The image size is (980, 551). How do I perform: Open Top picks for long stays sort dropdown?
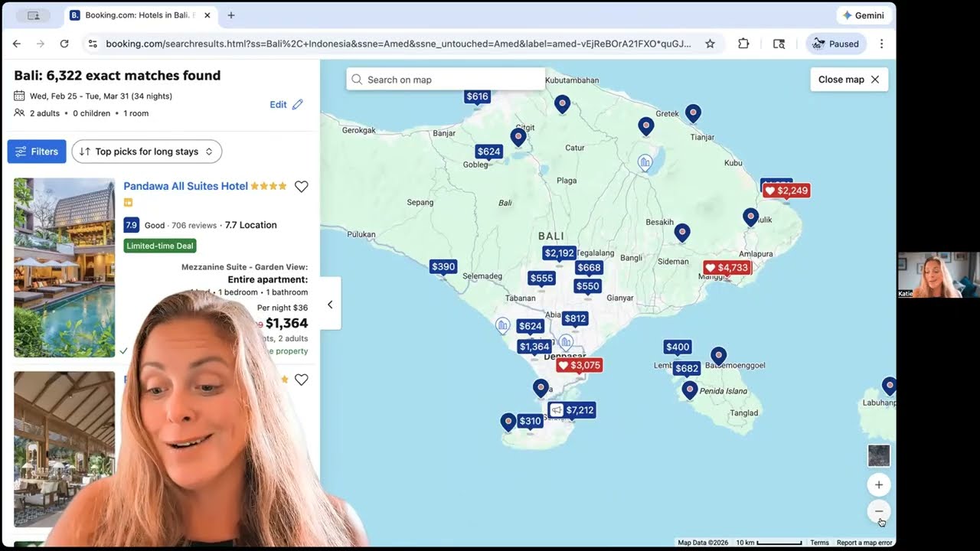tap(147, 152)
